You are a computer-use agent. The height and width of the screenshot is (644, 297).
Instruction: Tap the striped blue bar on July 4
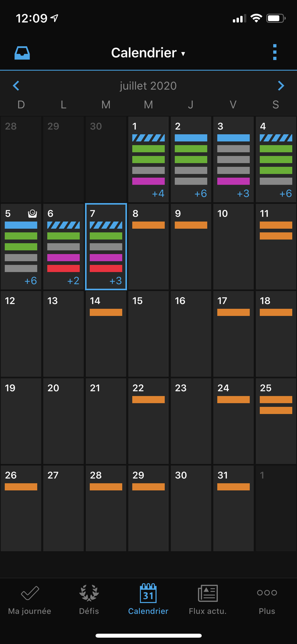[x=276, y=138]
